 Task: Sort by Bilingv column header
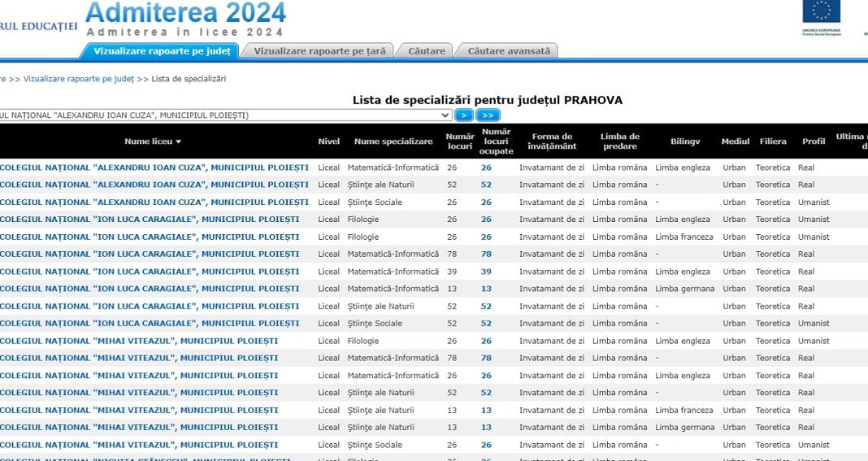point(685,141)
